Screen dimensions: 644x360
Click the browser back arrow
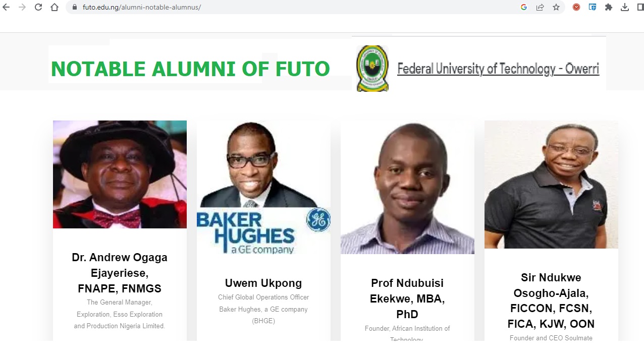coord(6,8)
